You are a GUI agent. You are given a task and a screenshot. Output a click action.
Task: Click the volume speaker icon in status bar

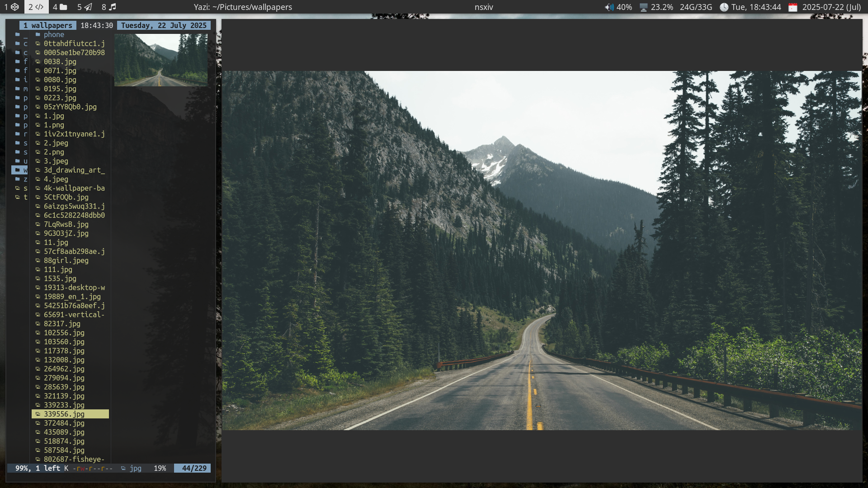click(609, 7)
